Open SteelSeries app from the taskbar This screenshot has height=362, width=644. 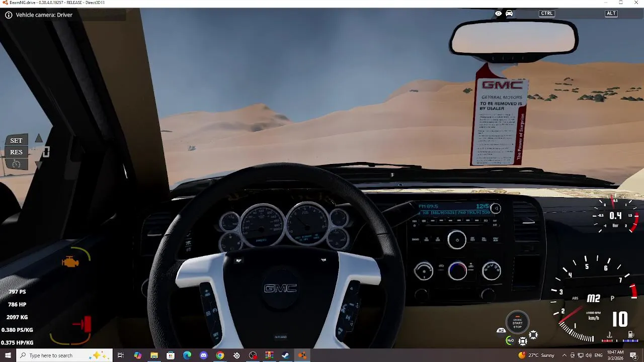(x=236, y=355)
